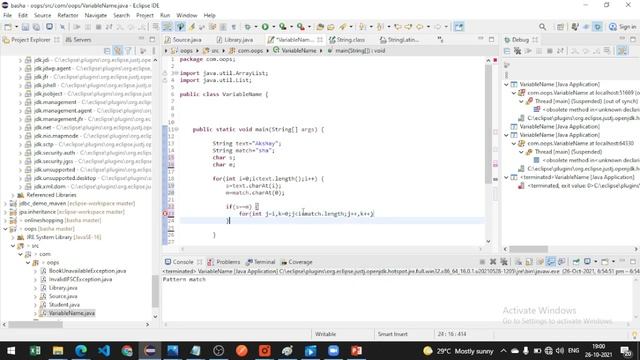Click com.oops in the editor breadcrumb
The height and width of the screenshot is (360, 640).
pos(246,51)
